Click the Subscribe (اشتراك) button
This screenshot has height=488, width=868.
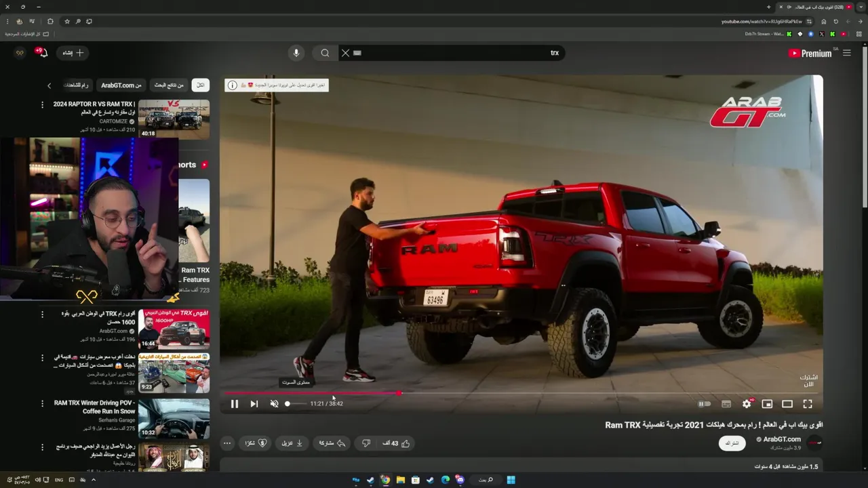pyautogui.click(x=732, y=443)
